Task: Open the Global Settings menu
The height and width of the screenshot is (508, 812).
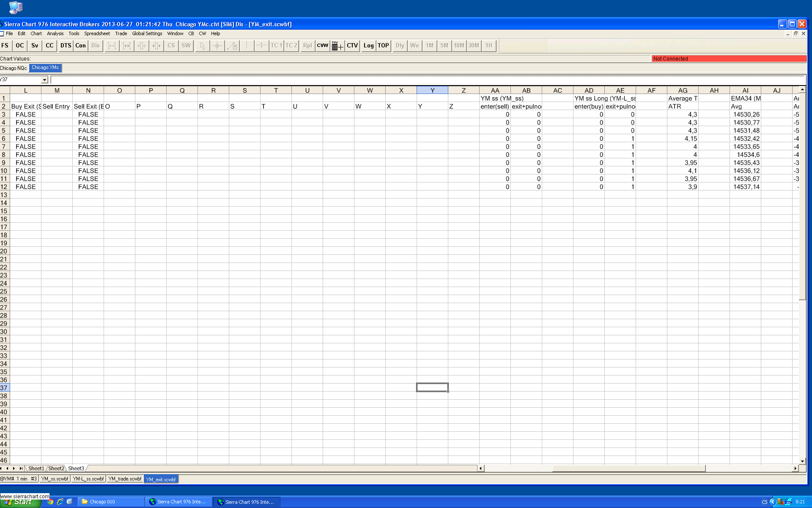Action: coord(147,33)
